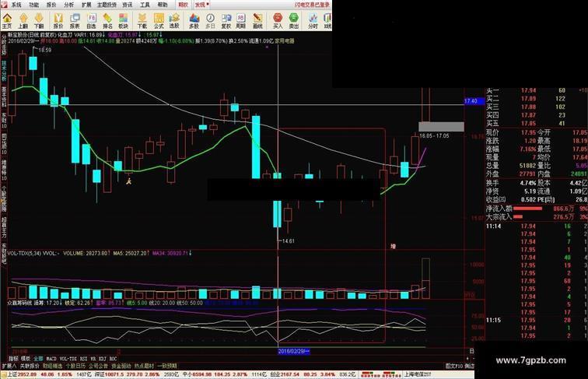Image resolution: width=588 pixels, height=379 pixels.
Task: Open the 选股 stock screener icon
Action: [x=174, y=20]
